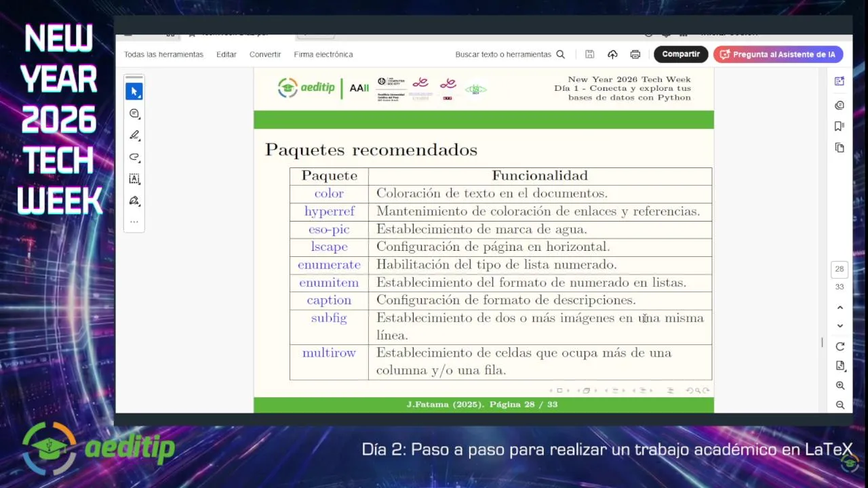Go to next page with down chevron
The image size is (868, 488).
click(840, 326)
